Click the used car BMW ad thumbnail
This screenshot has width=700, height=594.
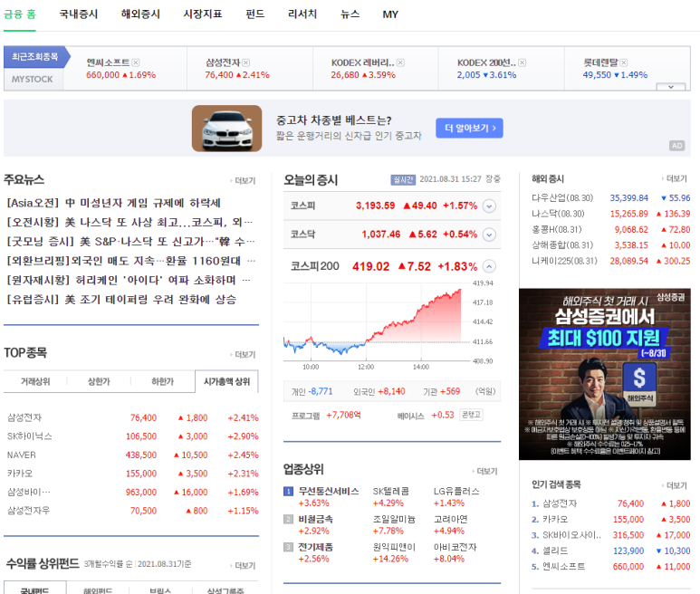(x=226, y=129)
